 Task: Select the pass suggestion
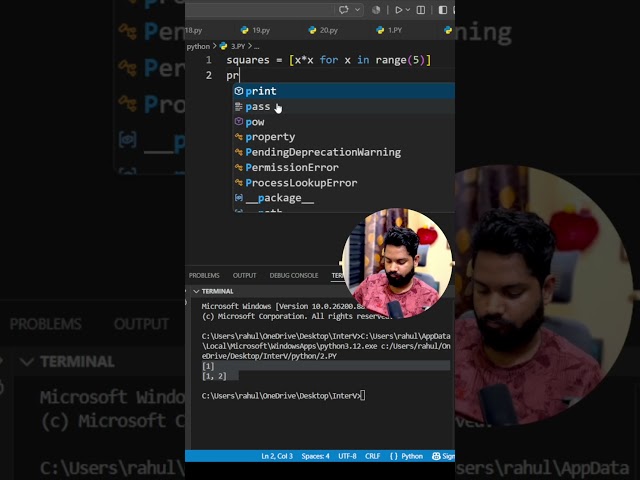pos(344,107)
